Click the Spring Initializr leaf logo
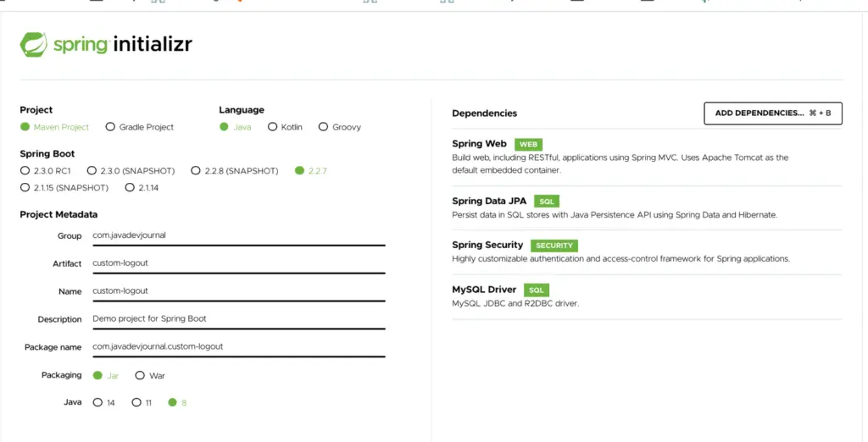Screen dimensions: 868x442 pos(34,45)
